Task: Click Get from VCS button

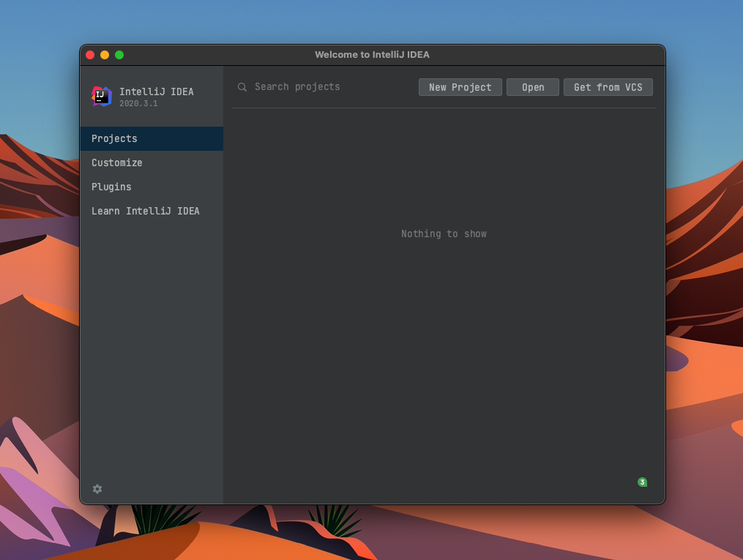Action: click(608, 87)
